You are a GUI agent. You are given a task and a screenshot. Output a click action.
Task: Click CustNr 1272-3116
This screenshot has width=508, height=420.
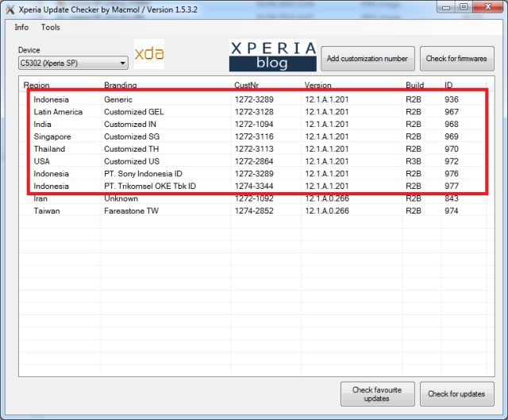coord(254,137)
